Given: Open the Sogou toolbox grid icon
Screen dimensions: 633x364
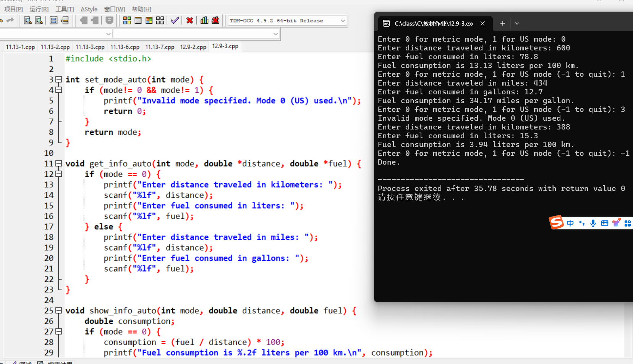Looking at the screenshot, I should pos(628,223).
